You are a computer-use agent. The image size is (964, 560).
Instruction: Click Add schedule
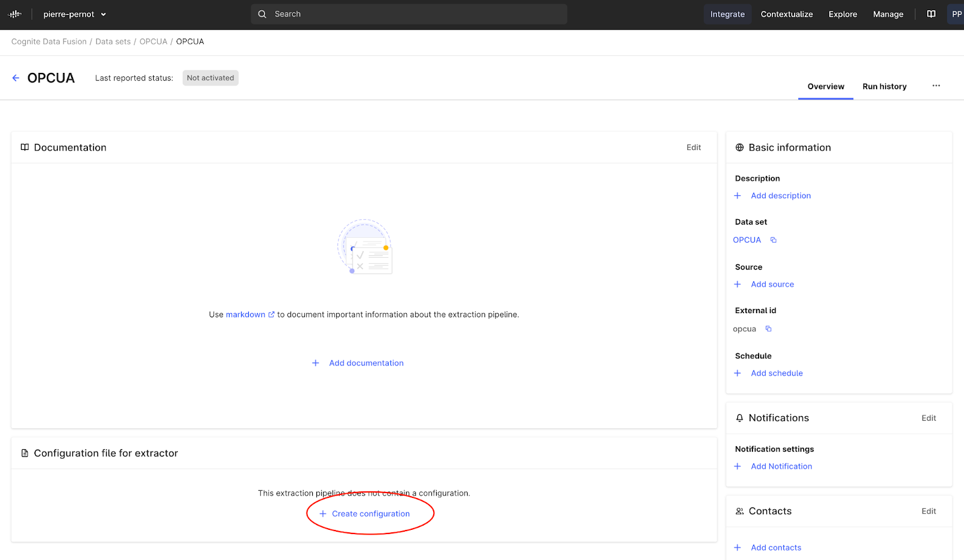777,373
